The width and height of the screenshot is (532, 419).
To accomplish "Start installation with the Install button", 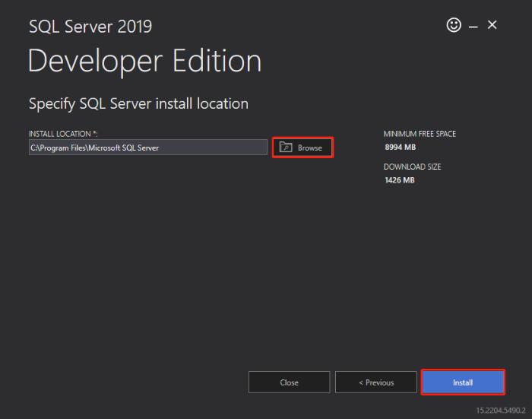I will (463, 382).
